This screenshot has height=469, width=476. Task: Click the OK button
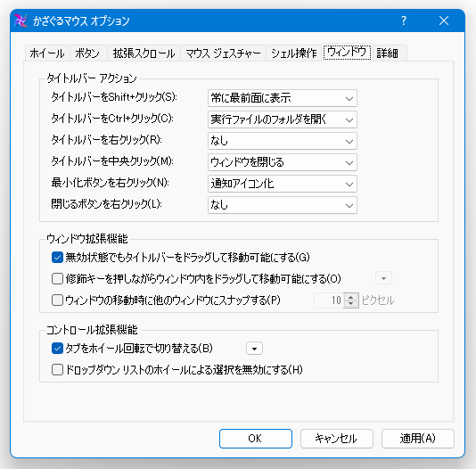pos(256,439)
